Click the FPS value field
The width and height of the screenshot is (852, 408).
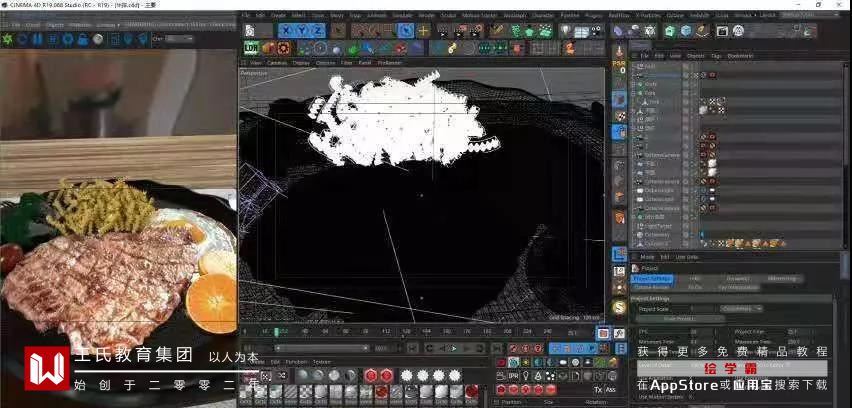(x=704, y=331)
